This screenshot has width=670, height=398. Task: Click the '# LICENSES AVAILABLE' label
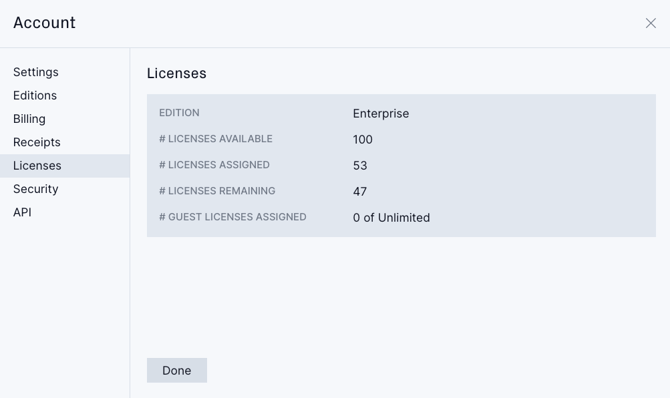point(216,139)
